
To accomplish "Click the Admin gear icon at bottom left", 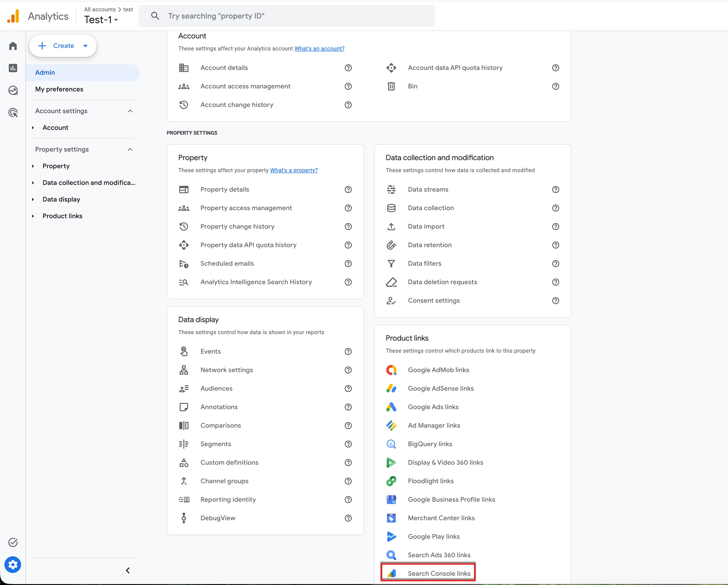I will [x=13, y=564].
